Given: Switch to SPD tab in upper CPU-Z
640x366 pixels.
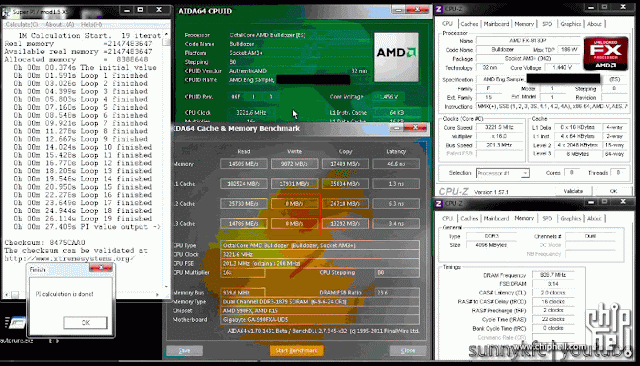Looking at the screenshot, I should (x=547, y=24).
